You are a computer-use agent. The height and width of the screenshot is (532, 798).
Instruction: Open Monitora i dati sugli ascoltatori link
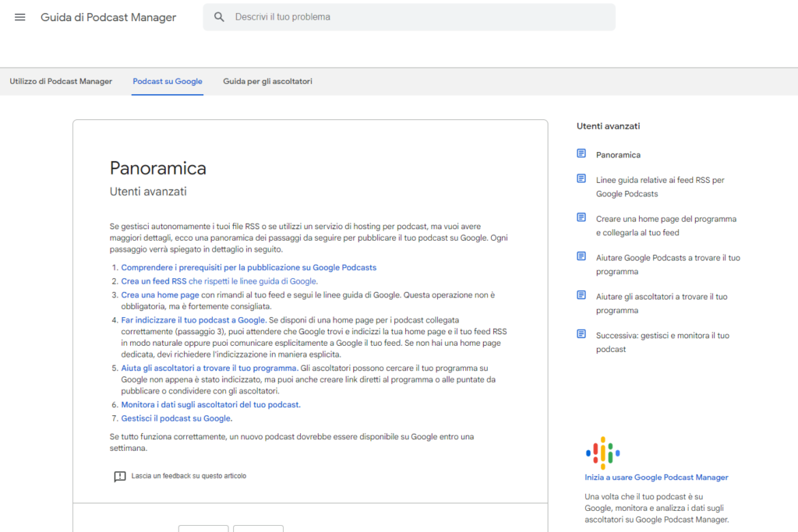tap(210, 405)
